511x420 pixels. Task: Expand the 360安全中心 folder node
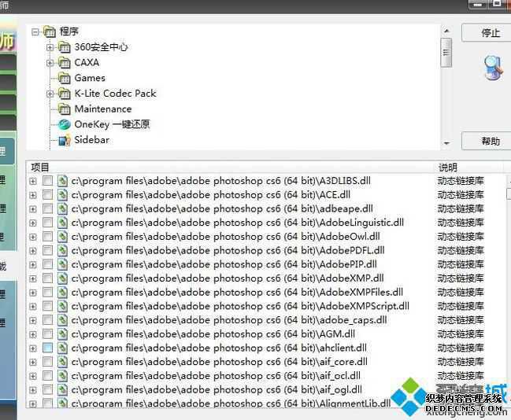[x=50, y=47]
